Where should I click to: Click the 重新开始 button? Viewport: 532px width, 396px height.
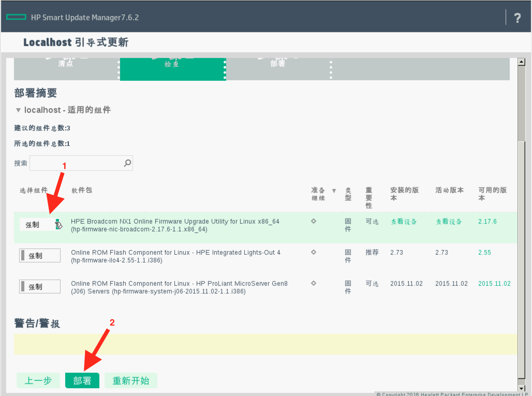click(x=131, y=380)
